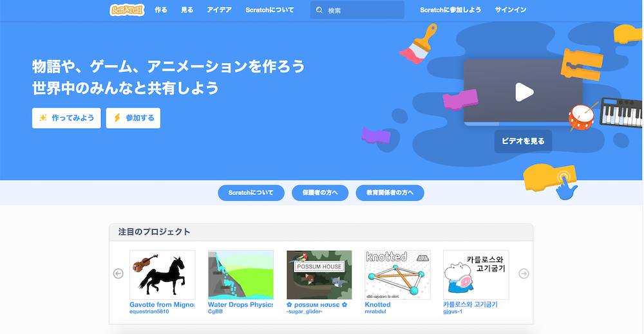Viewport: 644px width, 334px height.
Task: Show previous featured projects with left arrow
Action: pos(118,274)
